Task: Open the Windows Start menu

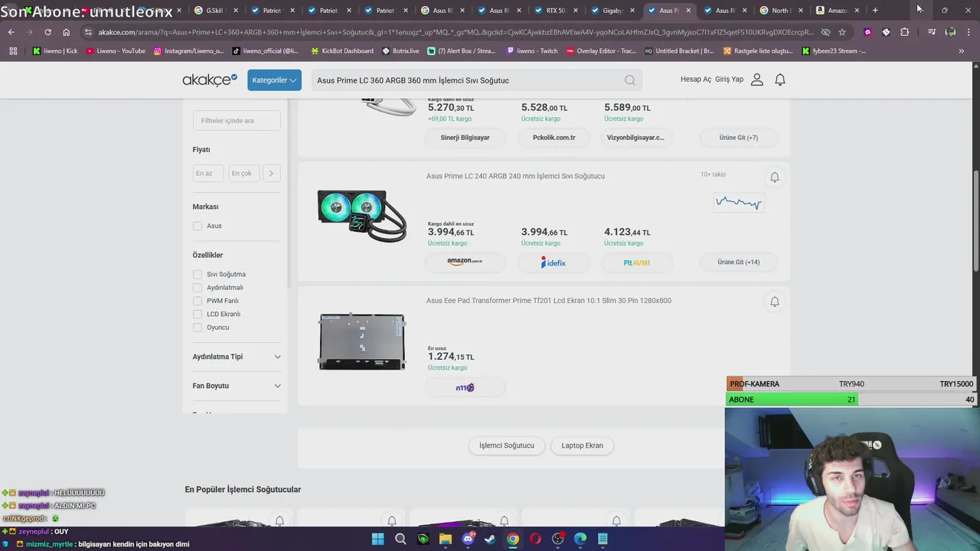Action: coord(377,539)
